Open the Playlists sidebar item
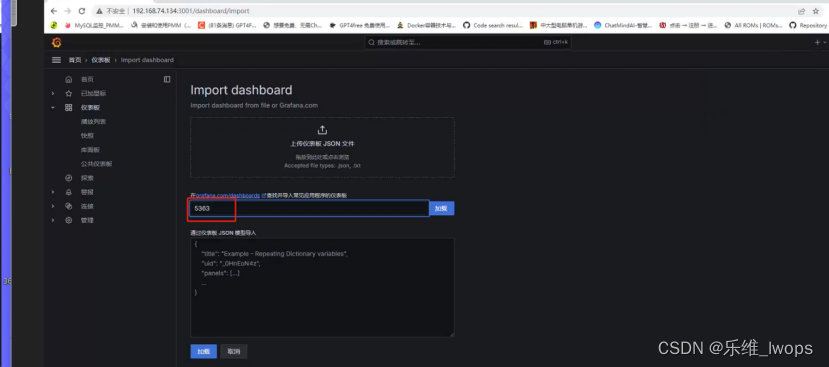Image resolution: width=829 pixels, height=367 pixels. [94, 122]
